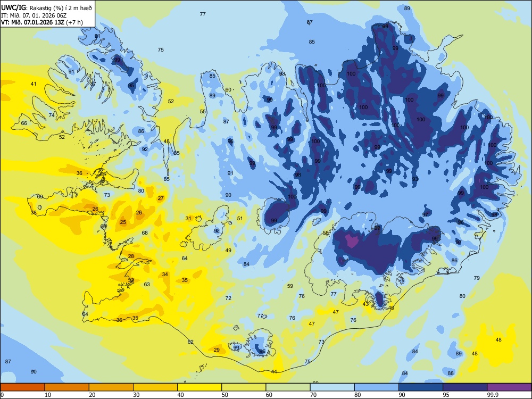Click the map value '44' at the southern tip
The height and width of the screenshot is (399, 532).
[x=274, y=371]
